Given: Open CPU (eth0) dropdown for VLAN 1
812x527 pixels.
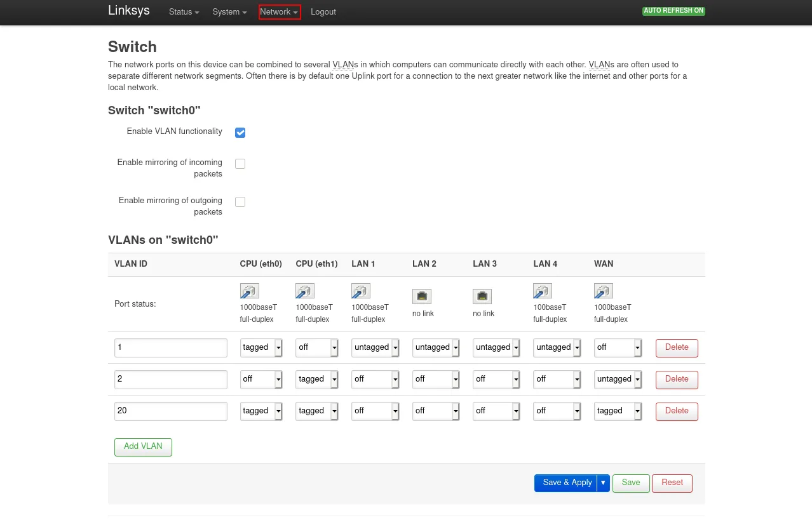Looking at the screenshot, I should 261,348.
